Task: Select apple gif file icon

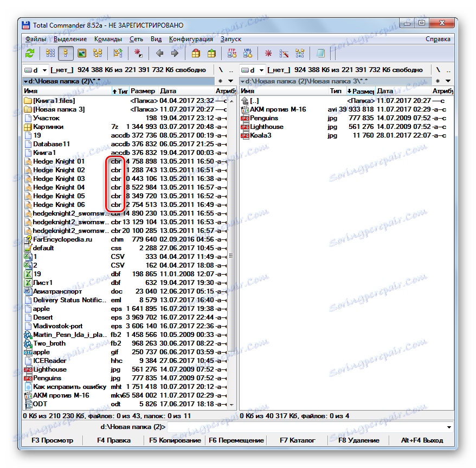Action: pyautogui.click(x=28, y=352)
